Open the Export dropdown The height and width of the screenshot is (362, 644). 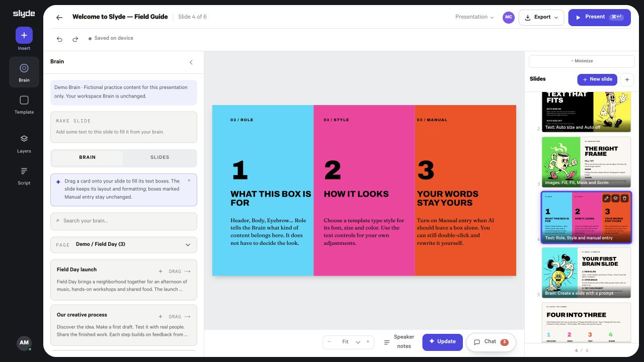pos(541,17)
